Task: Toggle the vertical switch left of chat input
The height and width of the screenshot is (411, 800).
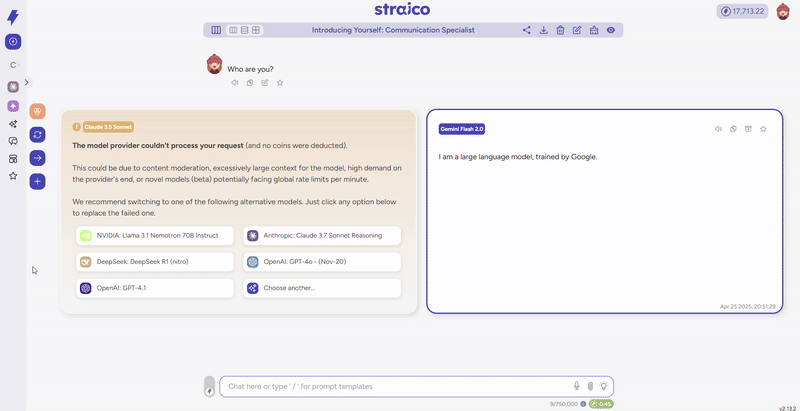Action: 209,387
